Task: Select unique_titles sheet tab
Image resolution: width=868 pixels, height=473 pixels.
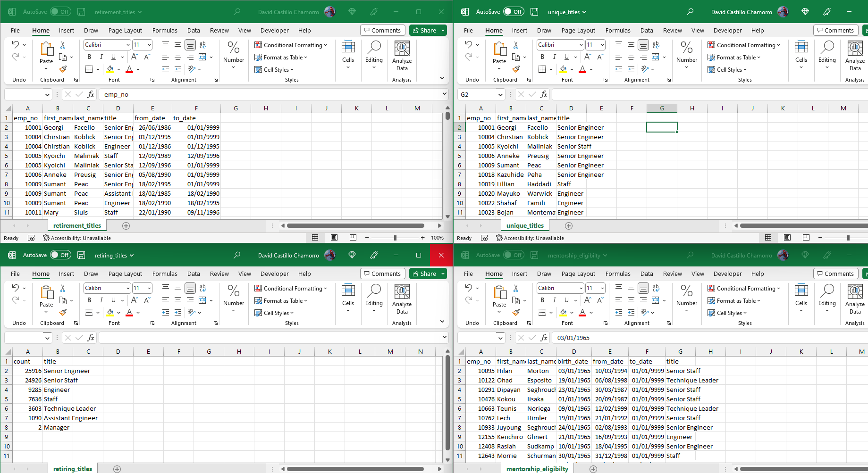Action: 525,225
